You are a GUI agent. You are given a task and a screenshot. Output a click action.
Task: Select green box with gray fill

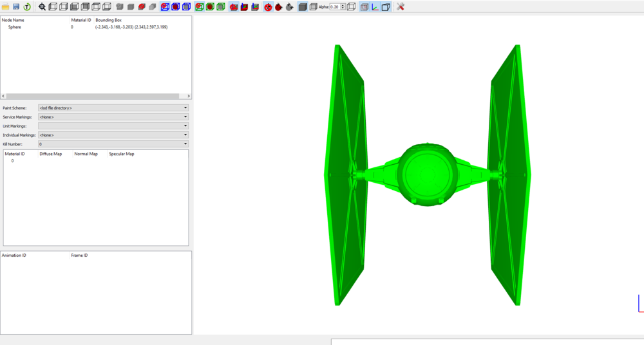[220, 6]
